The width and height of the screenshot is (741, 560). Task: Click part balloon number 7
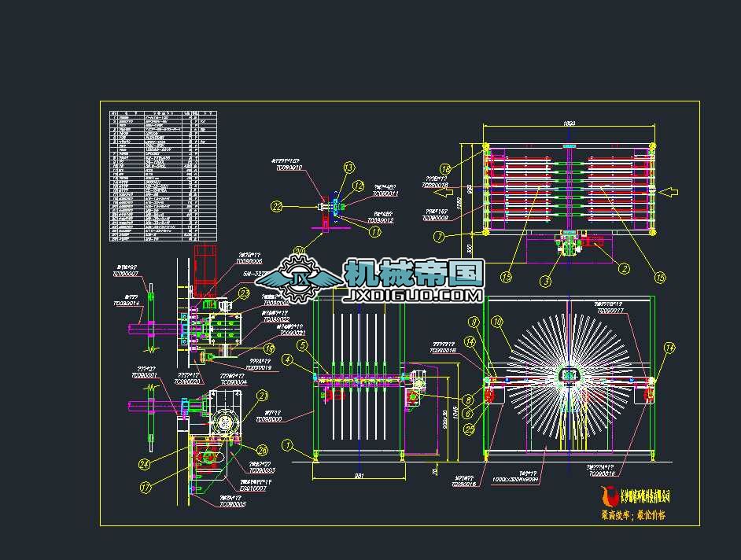(440, 236)
